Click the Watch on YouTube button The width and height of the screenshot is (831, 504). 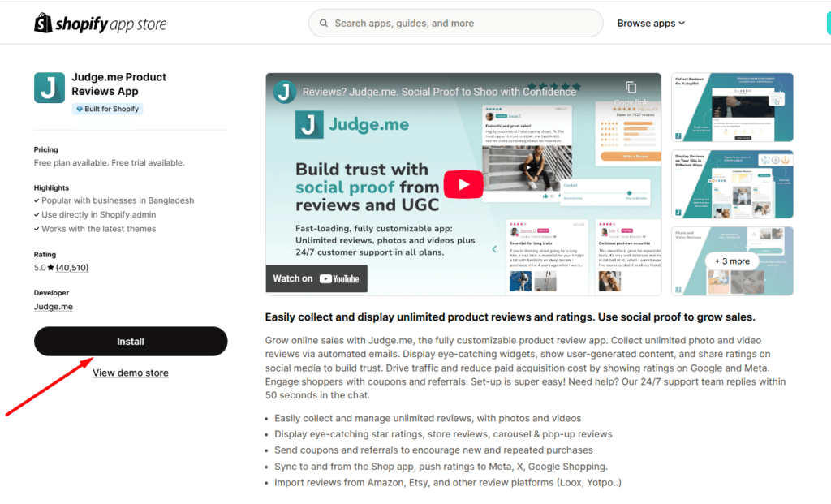point(316,278)
